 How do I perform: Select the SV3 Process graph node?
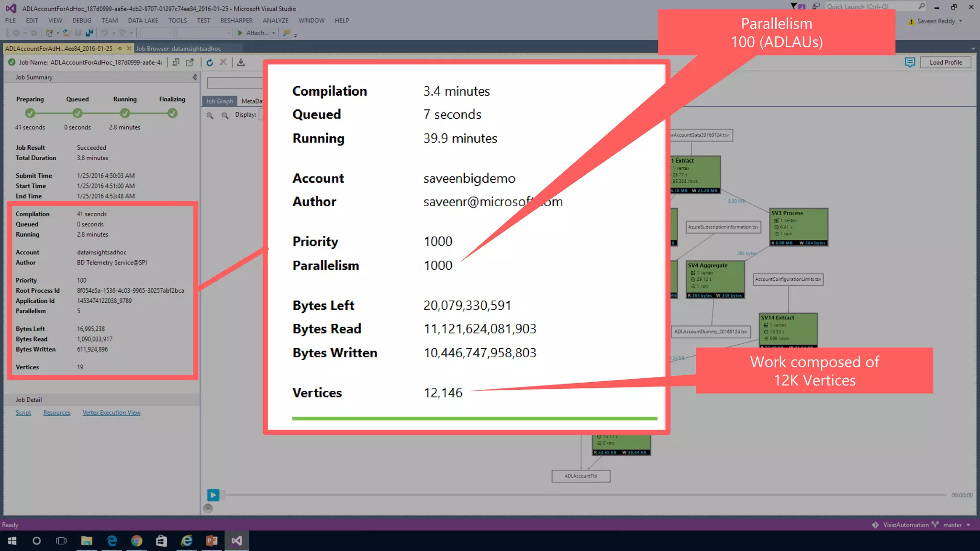point(799,227)
